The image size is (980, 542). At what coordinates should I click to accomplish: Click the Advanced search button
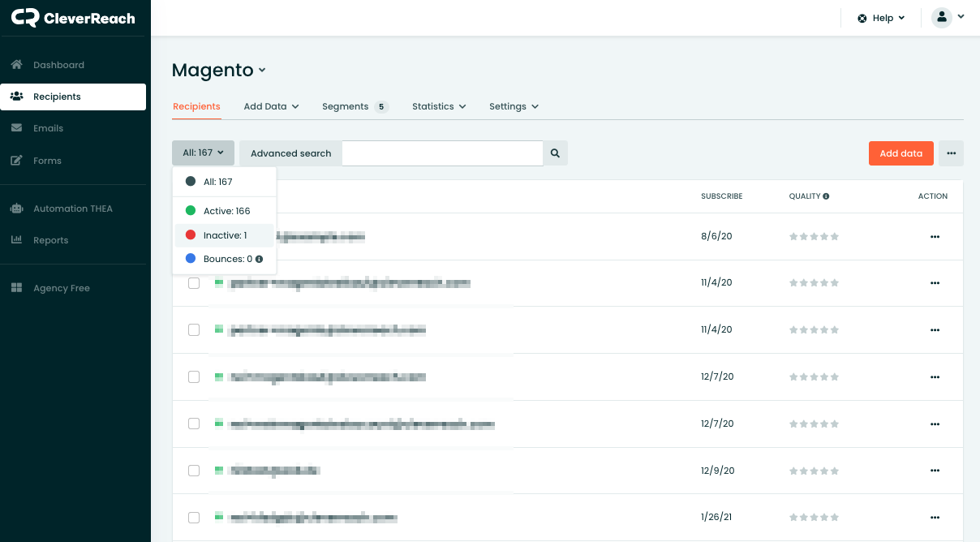[290, 153]
